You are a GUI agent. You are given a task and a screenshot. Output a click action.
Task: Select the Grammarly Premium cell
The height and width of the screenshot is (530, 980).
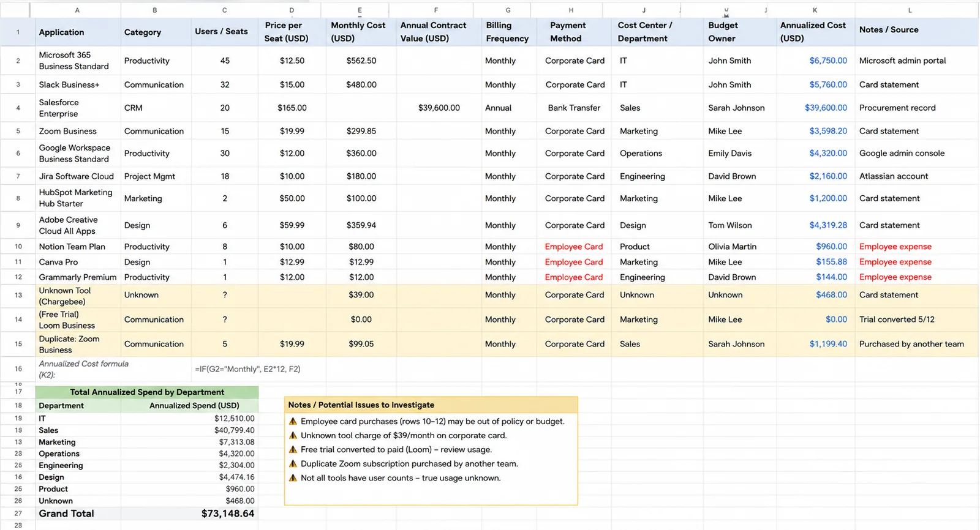(x=78, y=277)
